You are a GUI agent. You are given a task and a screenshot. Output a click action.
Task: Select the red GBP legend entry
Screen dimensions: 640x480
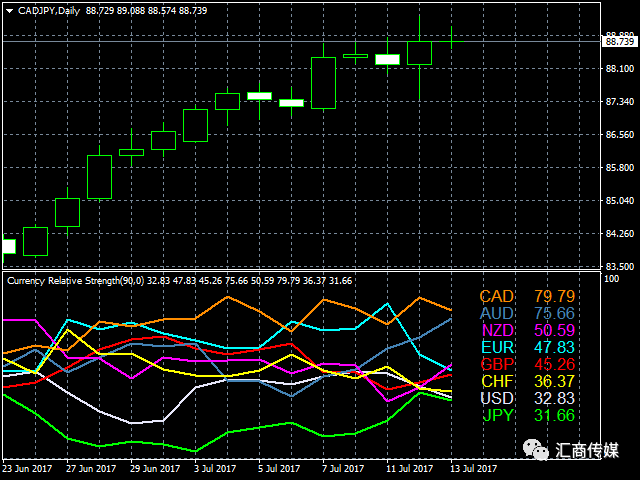[497, 364]
